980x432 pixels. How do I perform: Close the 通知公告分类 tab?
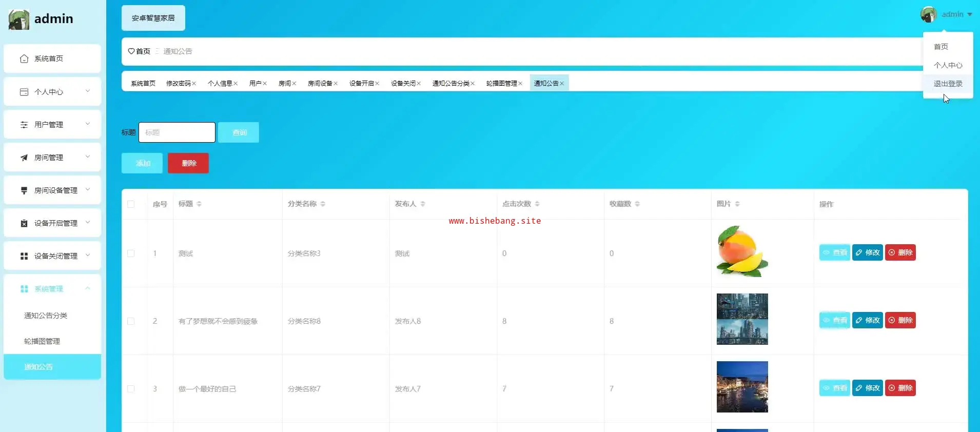(473, 84)
